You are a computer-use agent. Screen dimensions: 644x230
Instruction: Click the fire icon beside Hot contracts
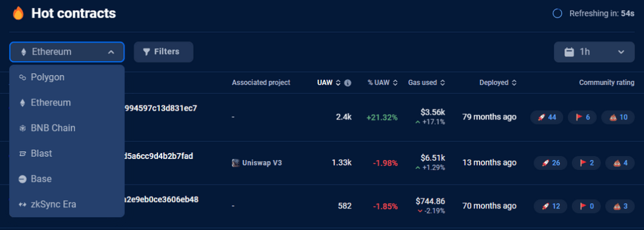pyautogui.click(x=18, y=14)
